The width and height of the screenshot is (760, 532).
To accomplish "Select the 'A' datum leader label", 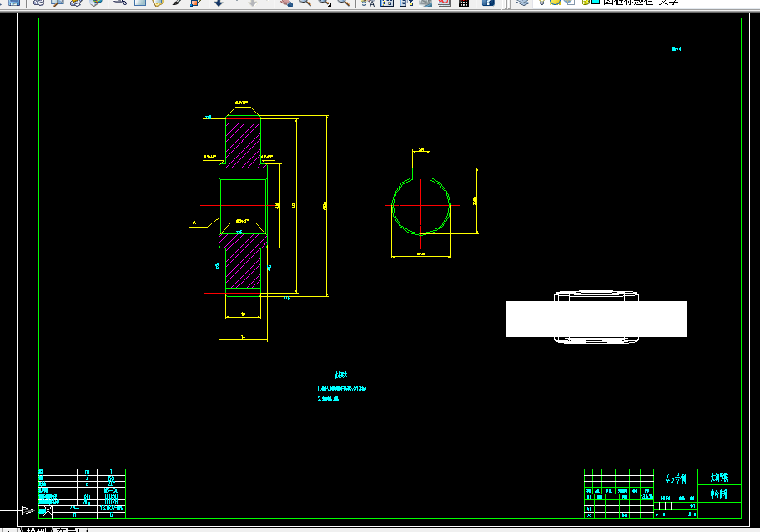I will pos(194,222).
